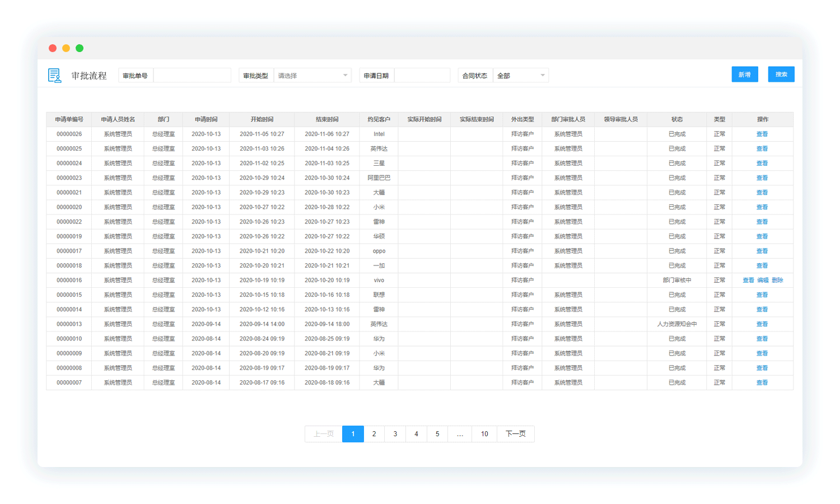Expand the 合同状态 dropdown arrow
The image size is (840, 504).
542,76
